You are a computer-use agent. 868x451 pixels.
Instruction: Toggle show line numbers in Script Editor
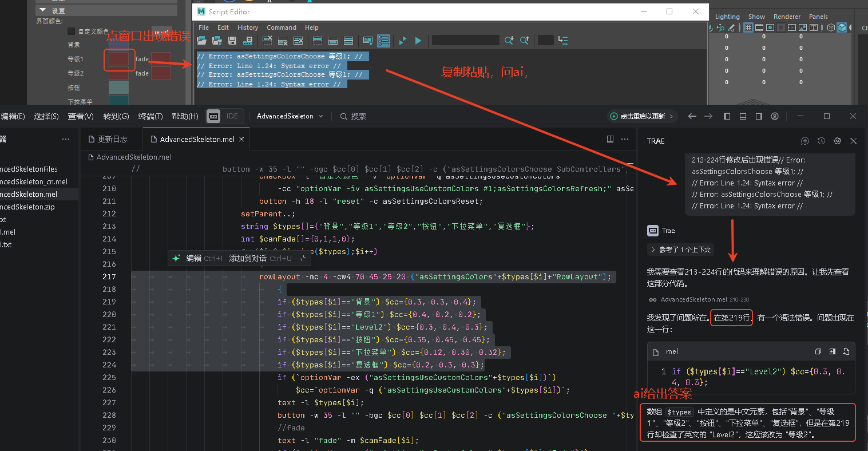pyautogui.click(x=383, y=41)
